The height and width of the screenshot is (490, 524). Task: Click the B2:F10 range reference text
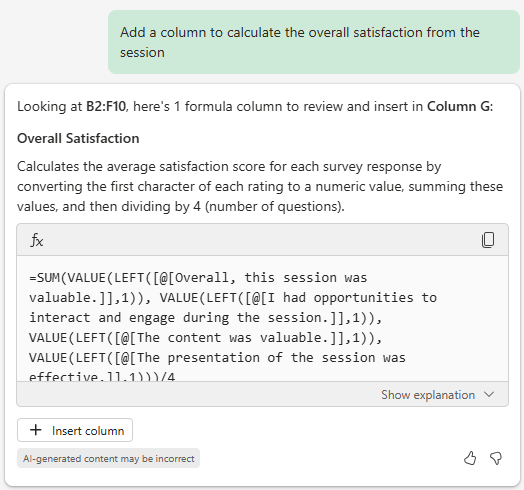coord(106,106)
